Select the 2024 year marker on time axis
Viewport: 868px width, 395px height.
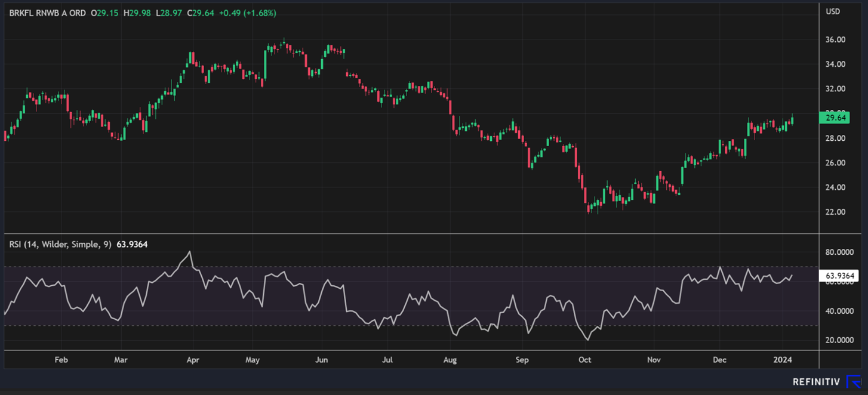pyautogui.click(x=783, y=360)
